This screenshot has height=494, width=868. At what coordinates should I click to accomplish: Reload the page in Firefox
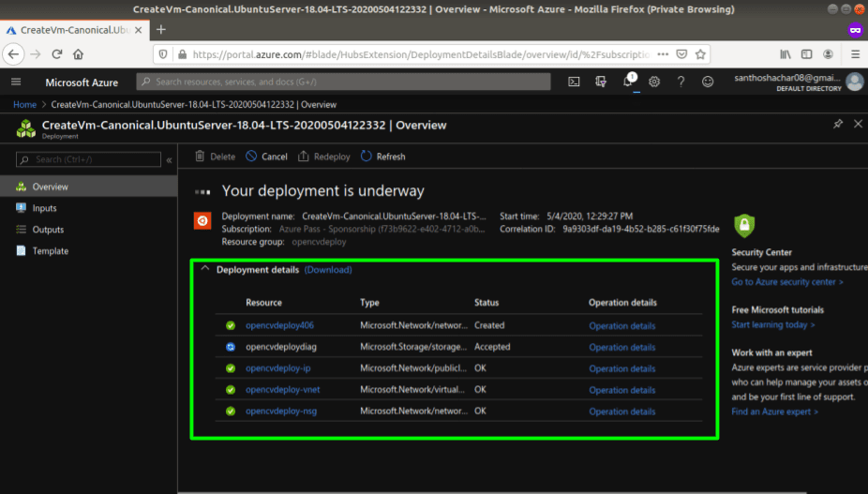click(56, 54)
